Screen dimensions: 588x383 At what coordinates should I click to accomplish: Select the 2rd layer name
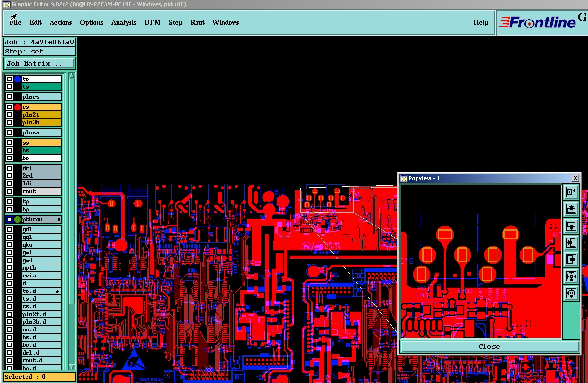point(41,176)
